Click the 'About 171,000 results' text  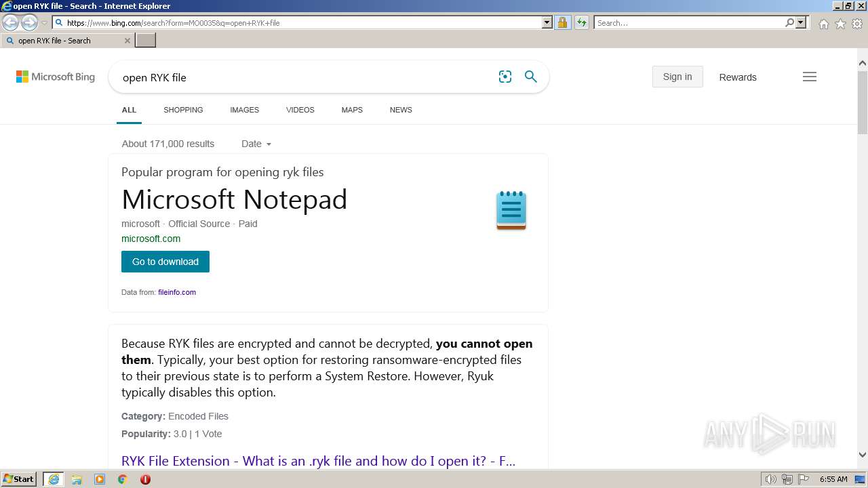pyautogui.click(x=168, y=144)
